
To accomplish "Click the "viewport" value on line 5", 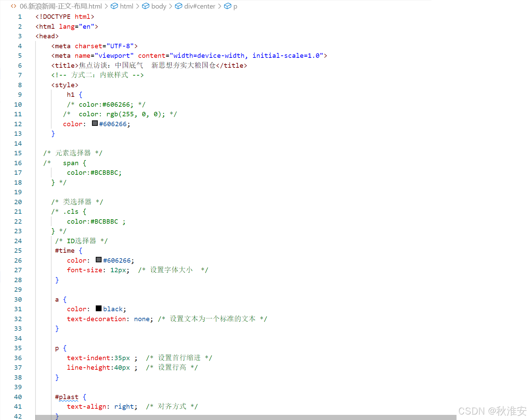I will (x=114, y=55).
